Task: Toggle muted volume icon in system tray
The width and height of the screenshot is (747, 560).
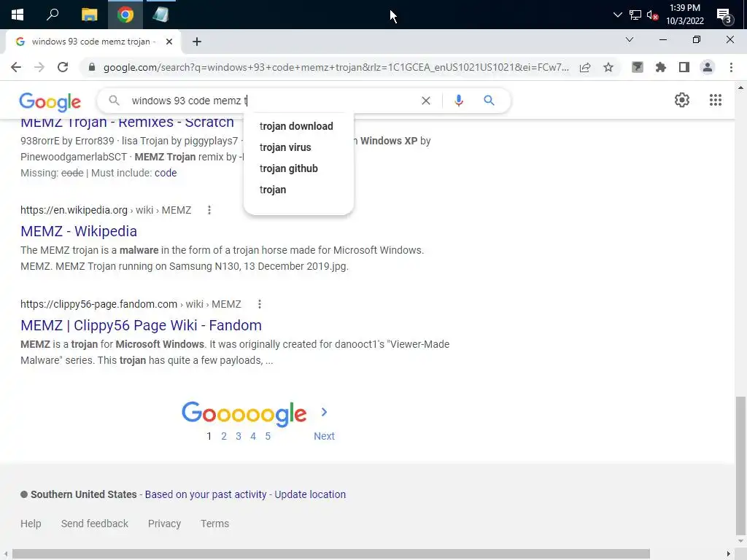Action: [x=652, y=15]
